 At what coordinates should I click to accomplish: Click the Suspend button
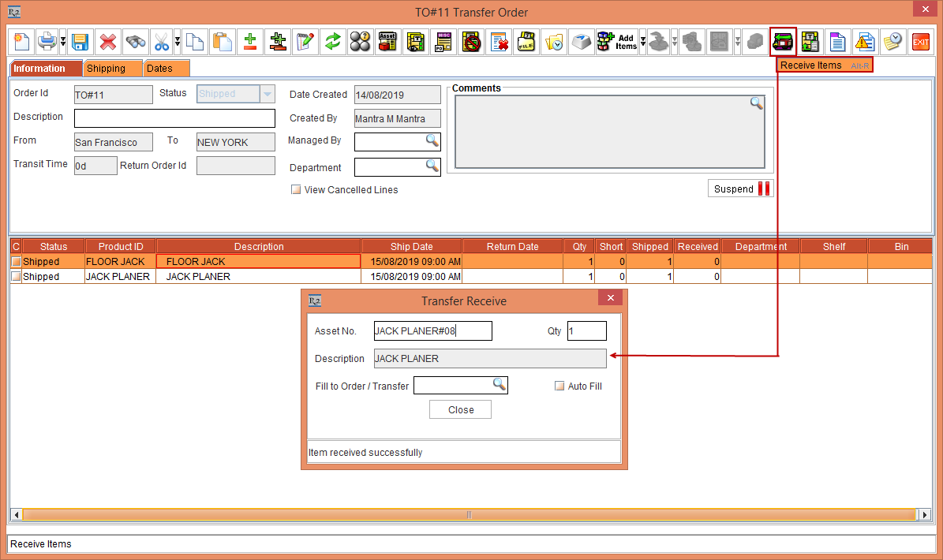(739, 189)
